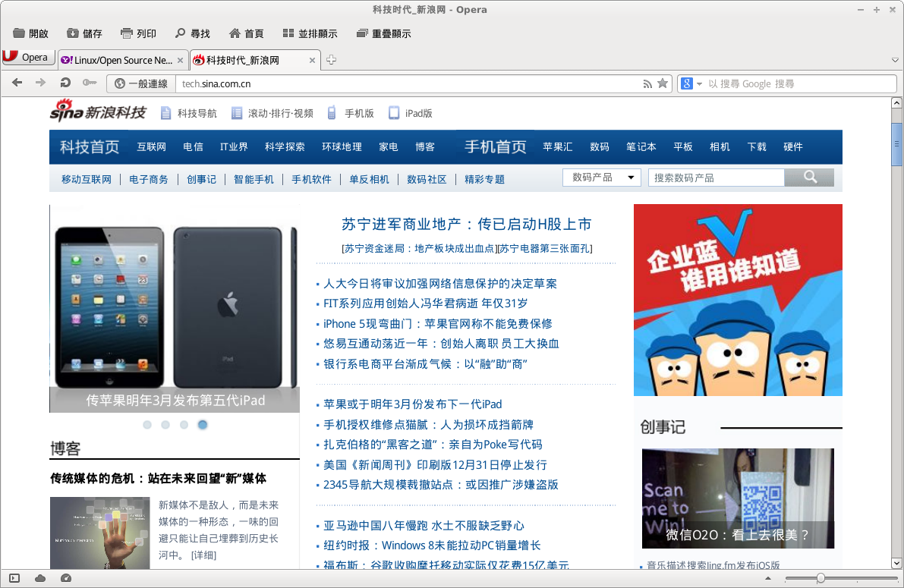904x588 pixels.
Task: Select the first slideshow dot
Action: [147, 425]
